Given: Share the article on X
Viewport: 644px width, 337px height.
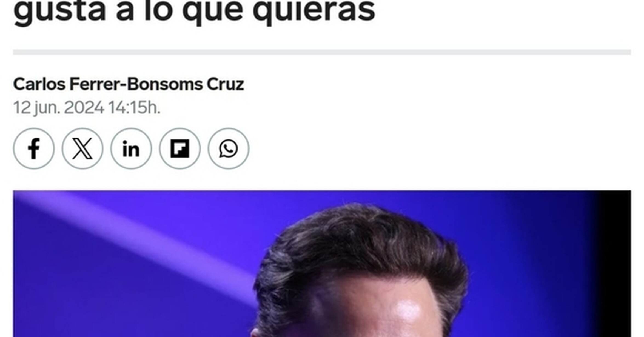Looking at the screenshot, I should coord(82,148).
